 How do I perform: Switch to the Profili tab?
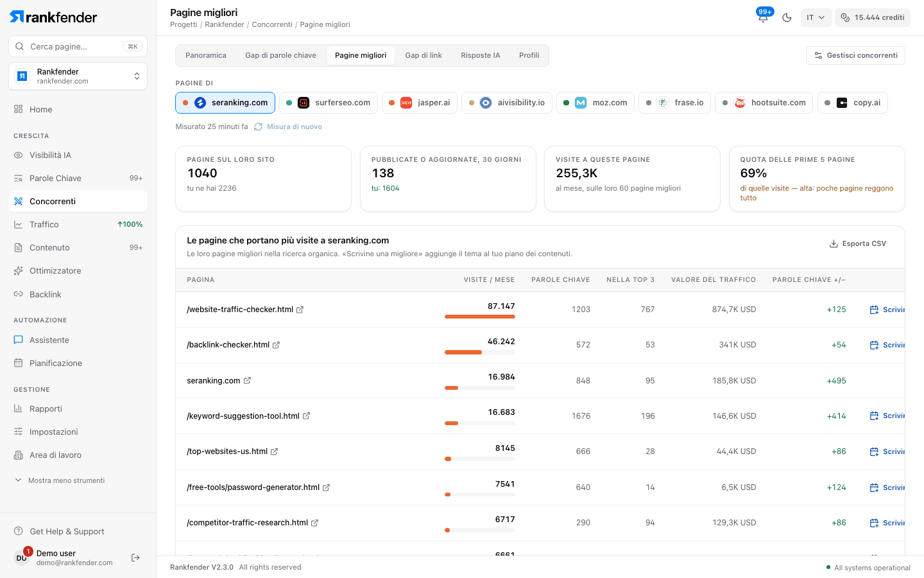pyautogui.click(x=529, y=55)
